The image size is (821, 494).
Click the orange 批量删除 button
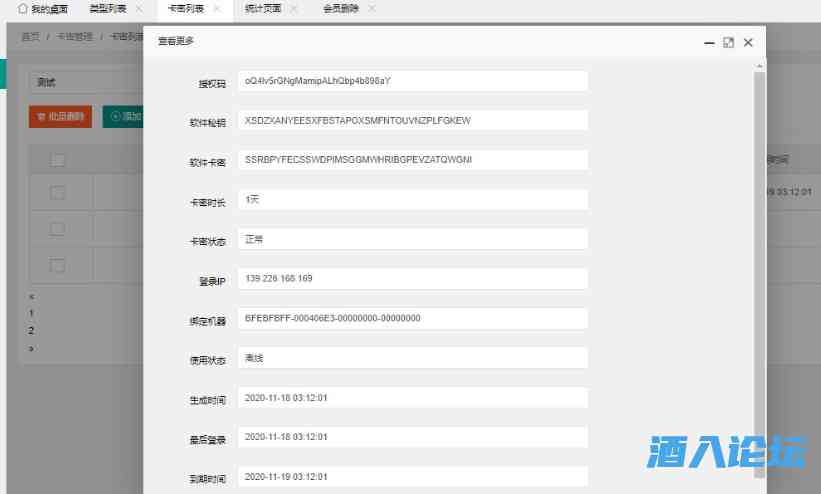(x=60, y=117)
